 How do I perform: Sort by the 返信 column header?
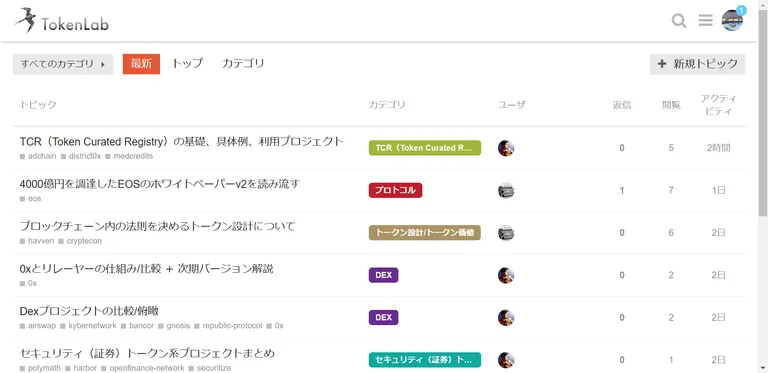(622, 105)
